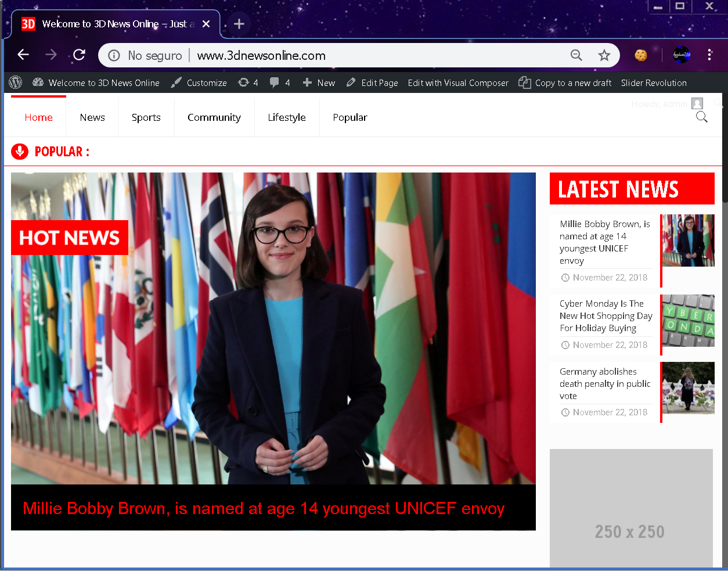Click the 250 x 250 ad placeholder

coord(631,508)
